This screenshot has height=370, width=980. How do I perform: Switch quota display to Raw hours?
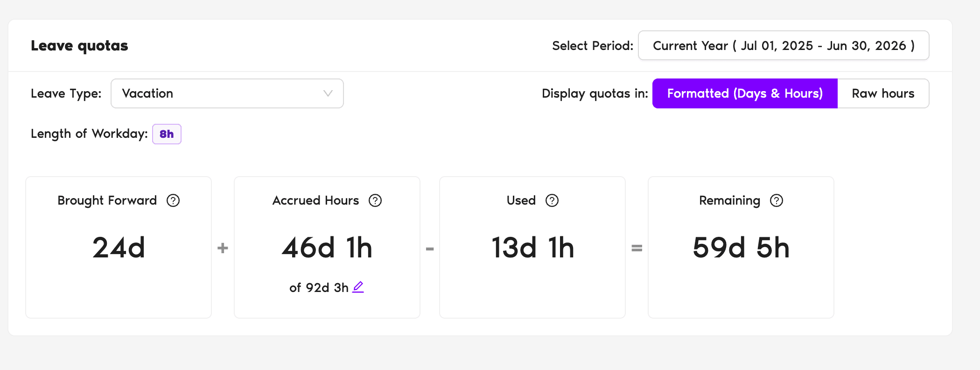click(883, 93)
